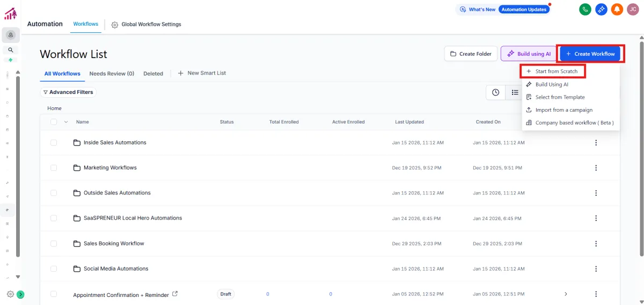Open the Advanced Filters panel
This screenshot has width=644, height=305.
point(68,92)
